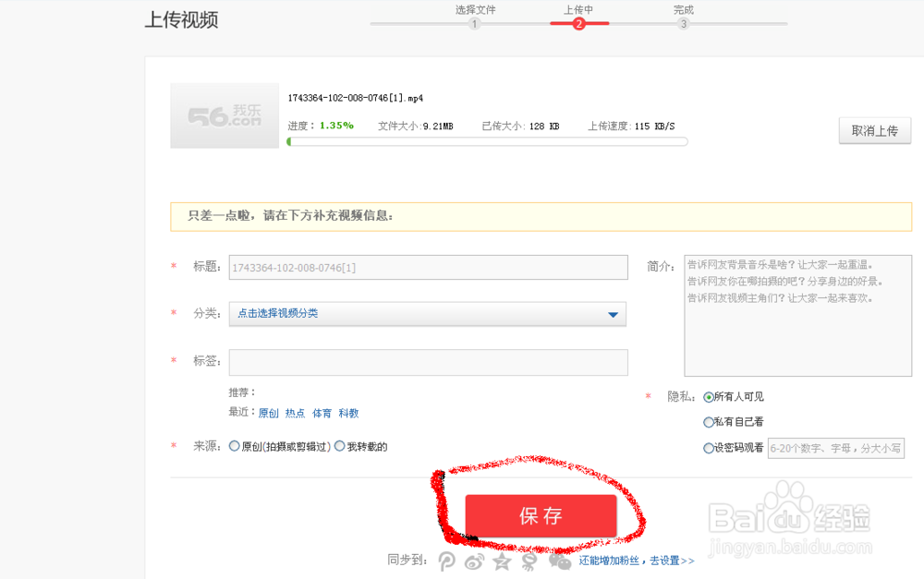Add the recent tag 热点

295,413
